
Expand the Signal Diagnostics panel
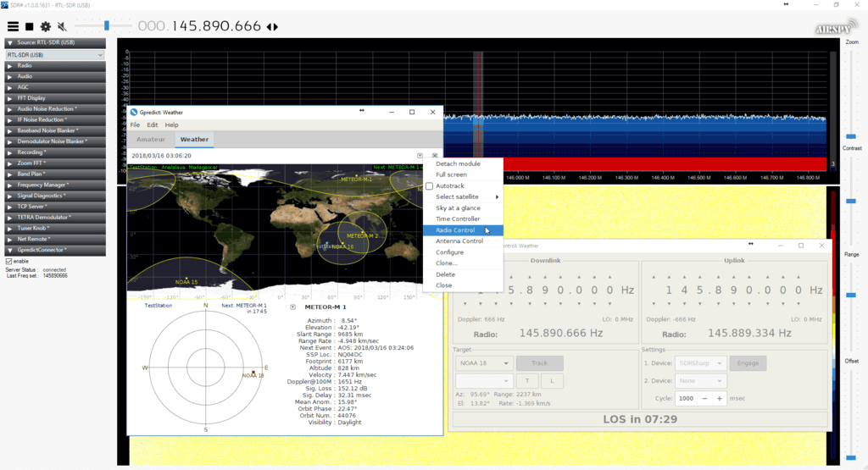[x=55, y=196]
